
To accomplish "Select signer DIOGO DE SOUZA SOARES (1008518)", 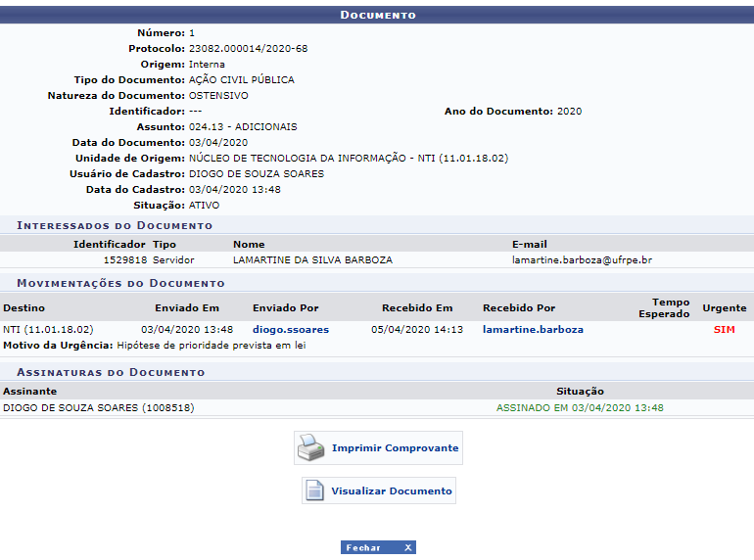I will pyautogui.click(x=99, y=407).
